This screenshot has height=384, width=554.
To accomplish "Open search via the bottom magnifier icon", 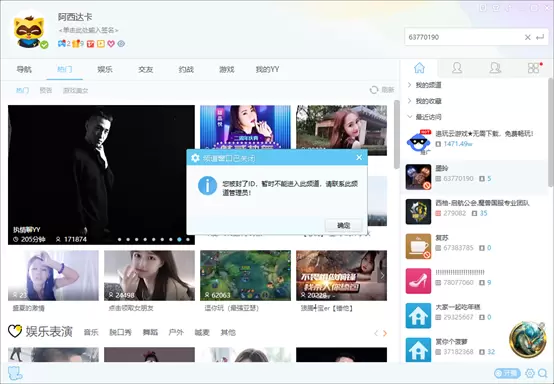I will point(543,373).
